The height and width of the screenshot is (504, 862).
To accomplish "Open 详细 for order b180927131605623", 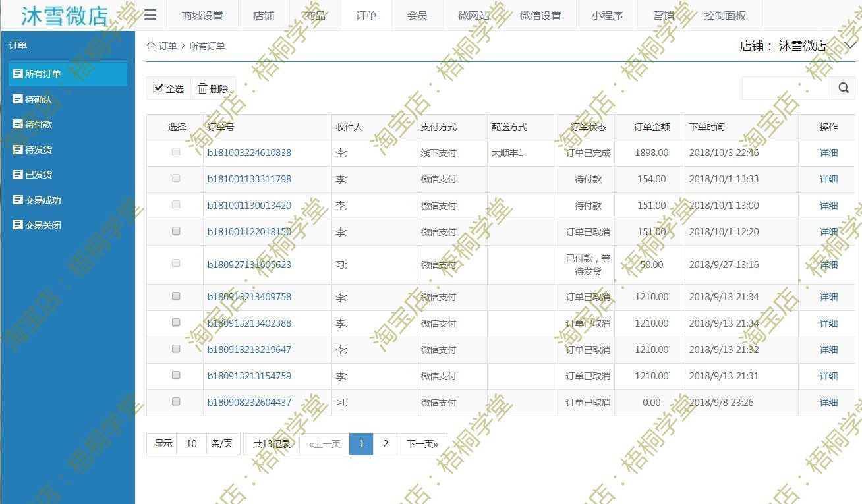I will click(828, 264).
